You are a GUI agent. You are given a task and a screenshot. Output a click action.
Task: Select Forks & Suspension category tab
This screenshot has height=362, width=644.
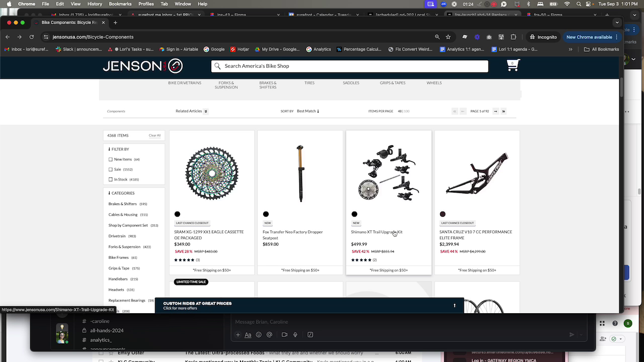226,85
